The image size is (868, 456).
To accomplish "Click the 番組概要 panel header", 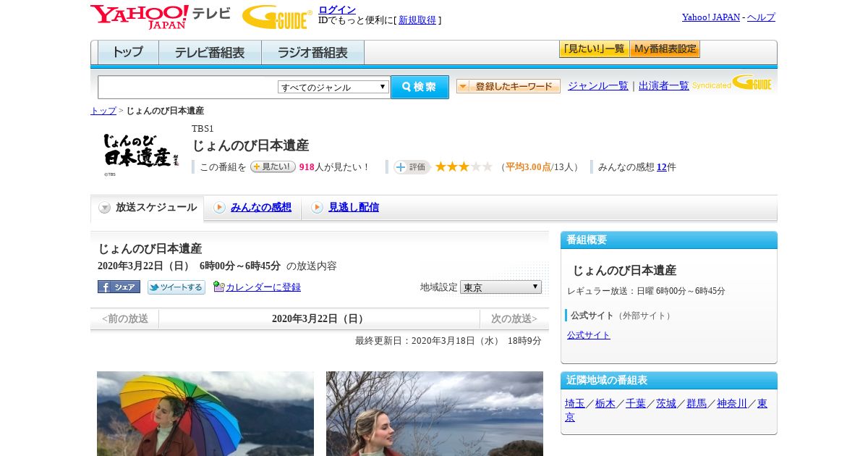I will pyautogui.click(x=669, y=240).
